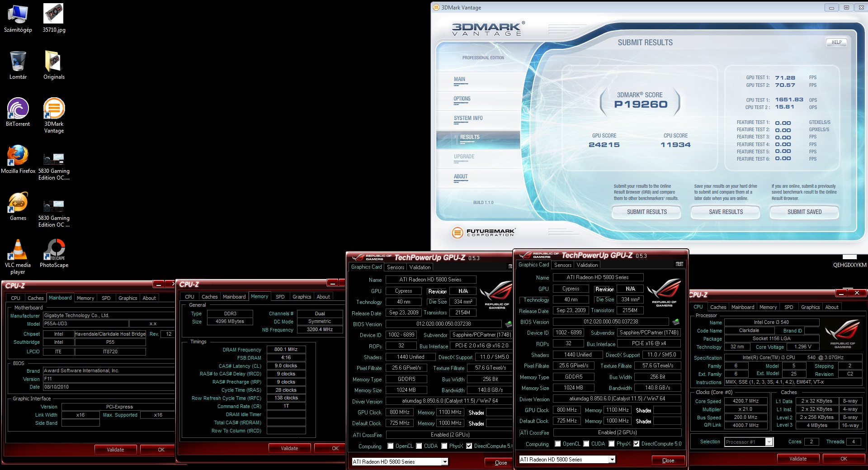The width and height of the screenshot is (868, 470).
Task: Open the Számítógép desktop icon
Action: [x=18, y=18]
